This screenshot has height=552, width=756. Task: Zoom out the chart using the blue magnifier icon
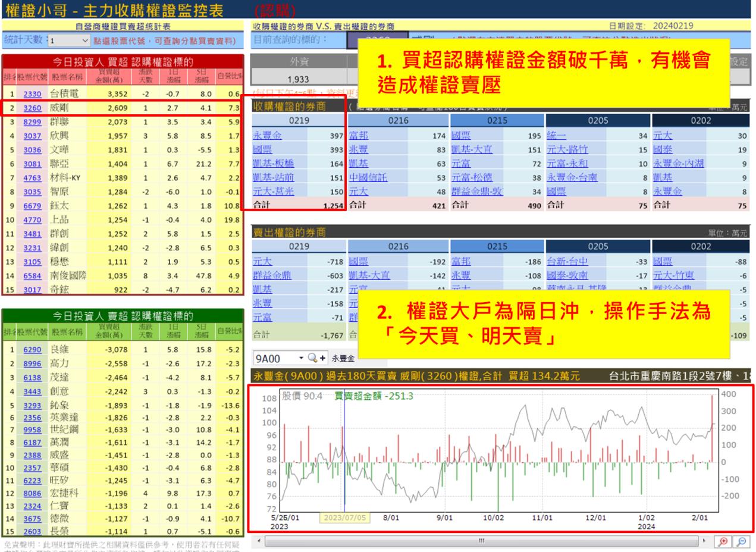coord(742,541)
